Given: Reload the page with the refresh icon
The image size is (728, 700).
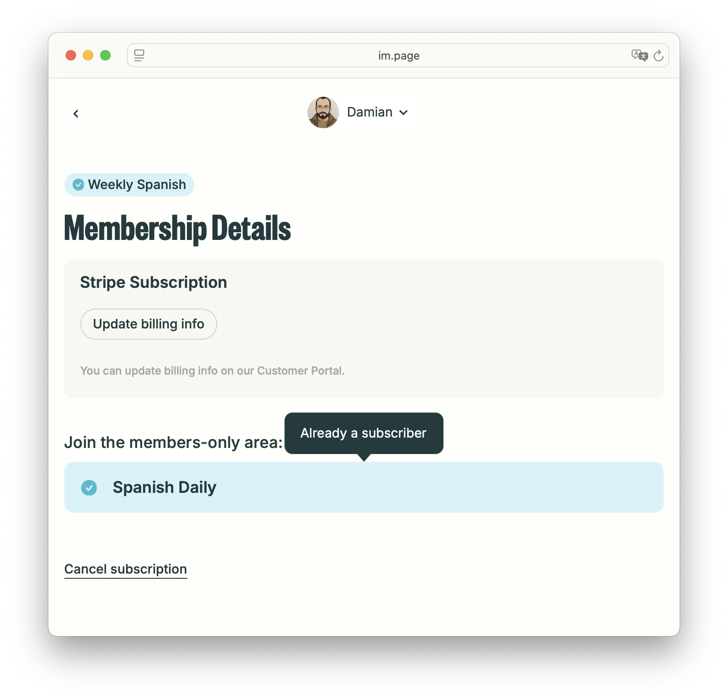Looking at the screenshot, I should pos(658,55).
